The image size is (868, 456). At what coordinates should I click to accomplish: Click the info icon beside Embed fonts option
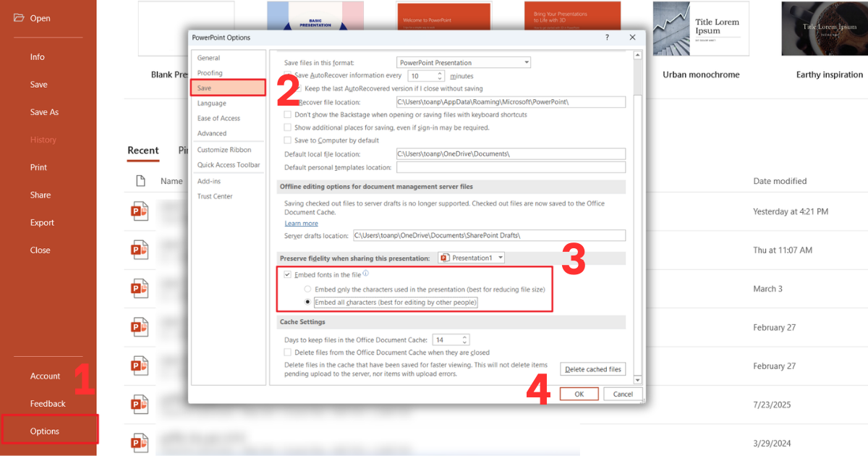[366, 274]
